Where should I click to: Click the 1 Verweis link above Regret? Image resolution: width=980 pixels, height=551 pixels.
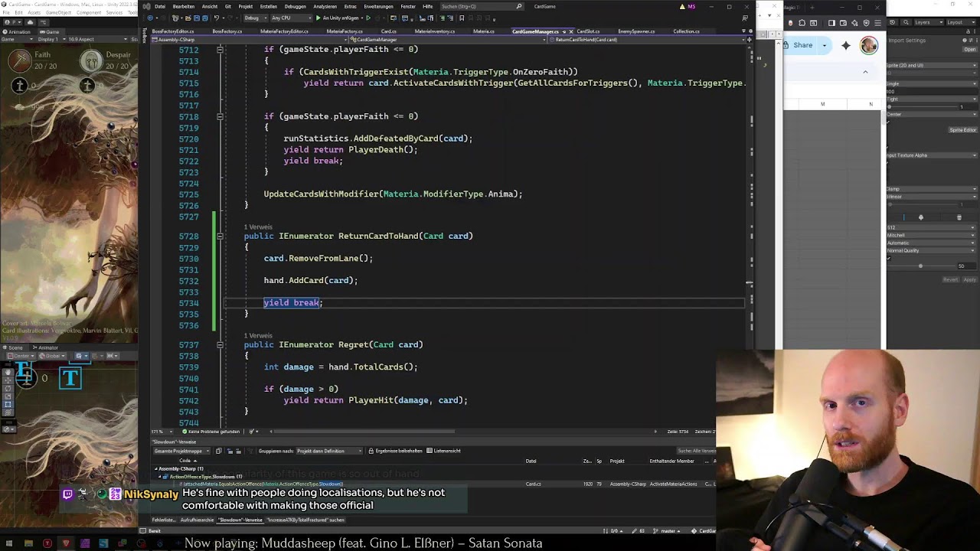pos(258,336)
